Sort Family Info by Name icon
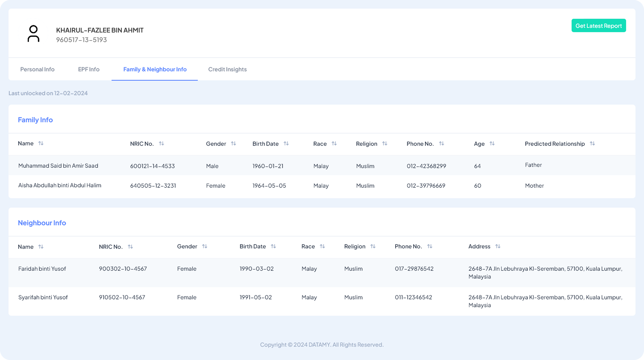 point(41,143)
